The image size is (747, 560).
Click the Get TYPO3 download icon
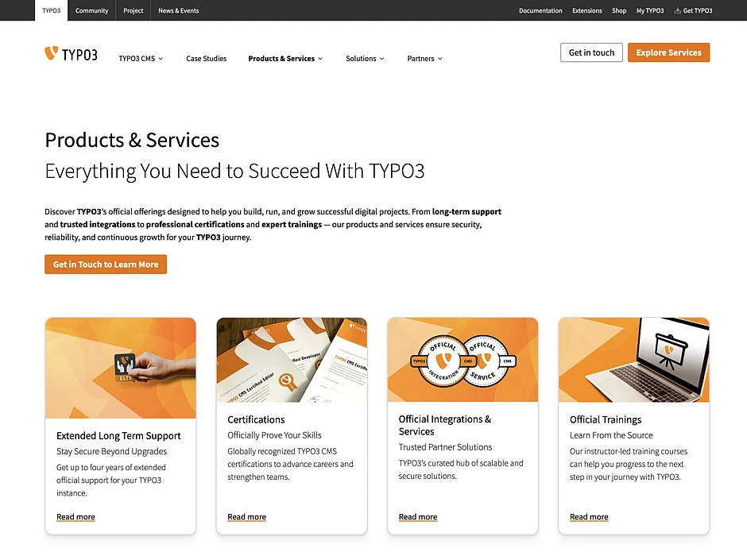677,10
